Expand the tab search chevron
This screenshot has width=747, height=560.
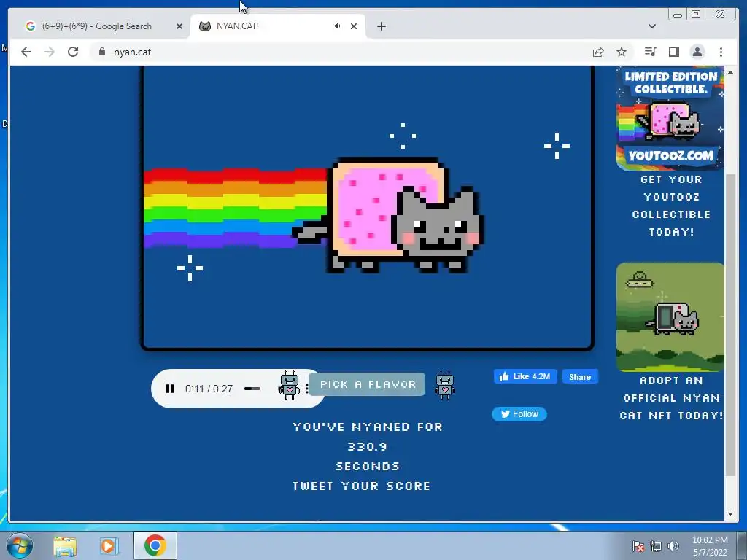click(x=652, y=26)
